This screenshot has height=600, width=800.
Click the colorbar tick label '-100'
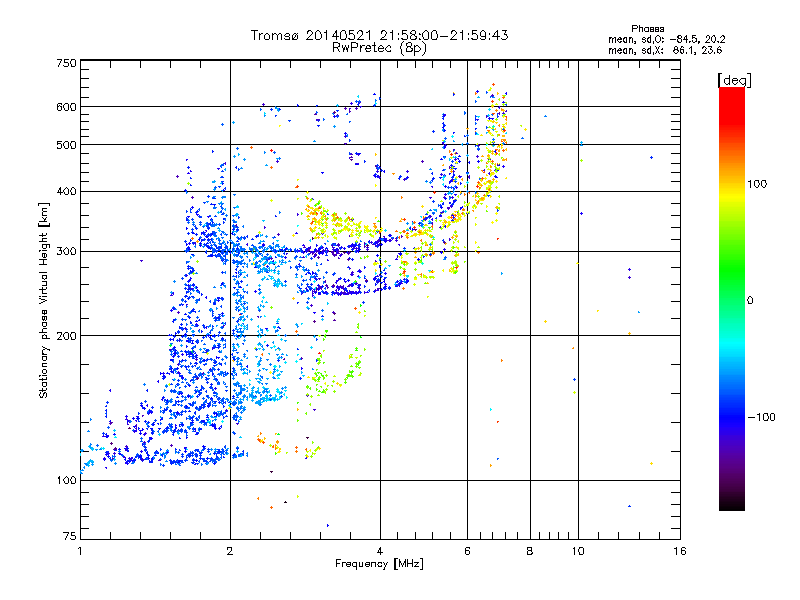[761, 417]
